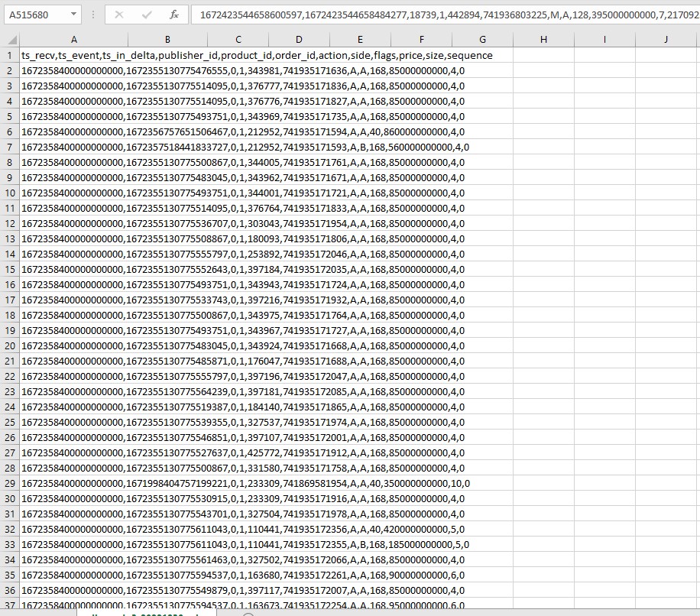Select row 36 header

[9, 591]
